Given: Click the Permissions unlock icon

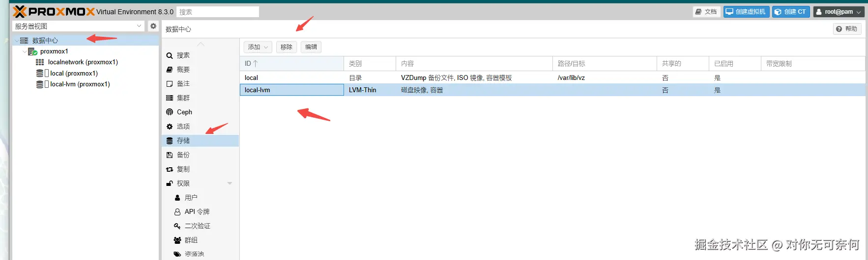Looking at the screenshot, I should point(170,183).
